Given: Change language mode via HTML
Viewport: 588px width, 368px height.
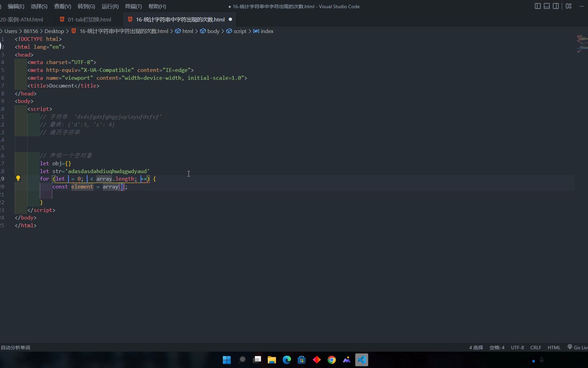Looking at the screenshot, I should pyautogui.click(x=554, y=348).
